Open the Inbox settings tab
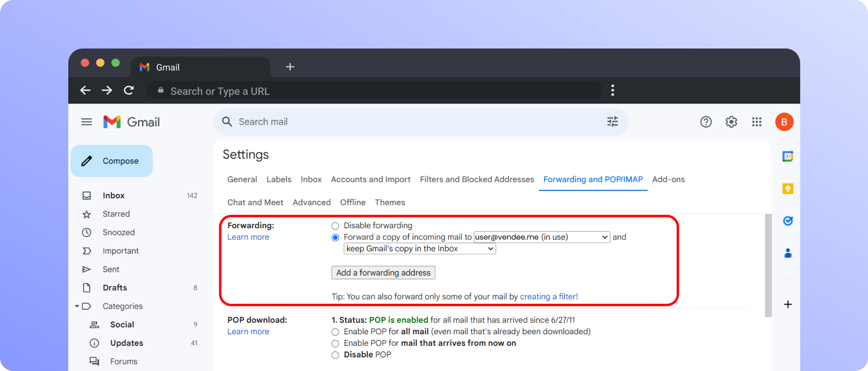The width and height of the screenshot is (868, 371). click(x=311, y=180)
